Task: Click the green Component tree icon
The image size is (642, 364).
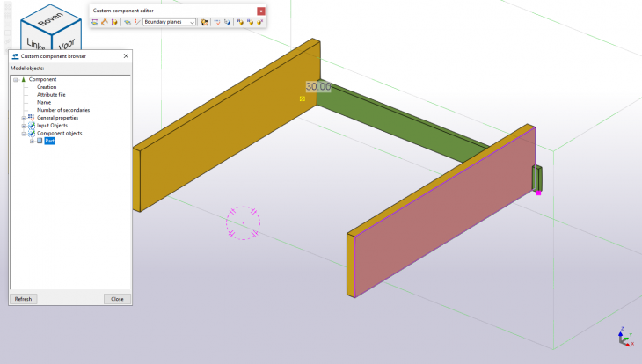Action: (x=24, y=79)
